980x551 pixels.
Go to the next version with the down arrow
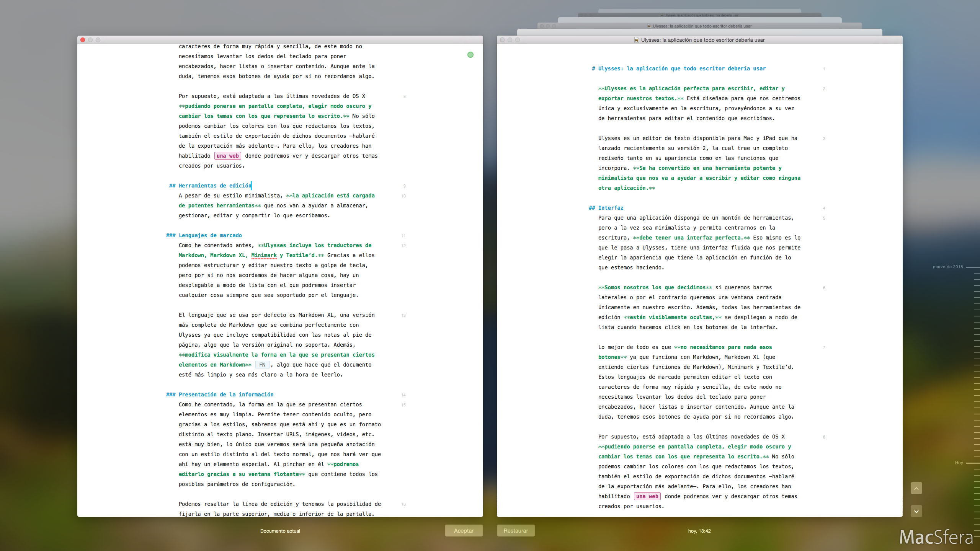click(x=916, y=511)
